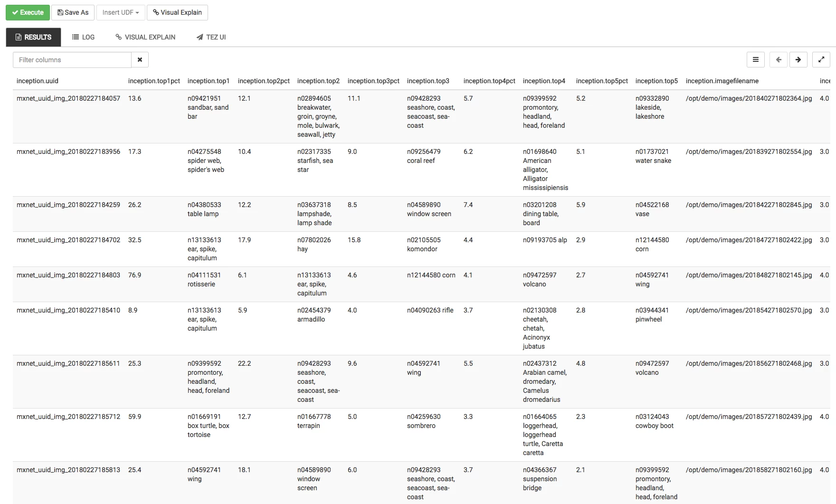This screenshot has width=836, height=504.
Task: Click the Save As button
Action: tap(73, 12)
